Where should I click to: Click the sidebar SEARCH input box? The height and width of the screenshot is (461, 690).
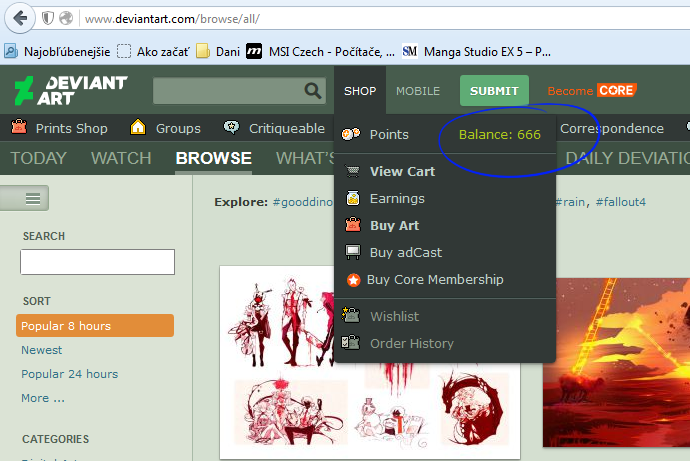[x=97, y=262]
